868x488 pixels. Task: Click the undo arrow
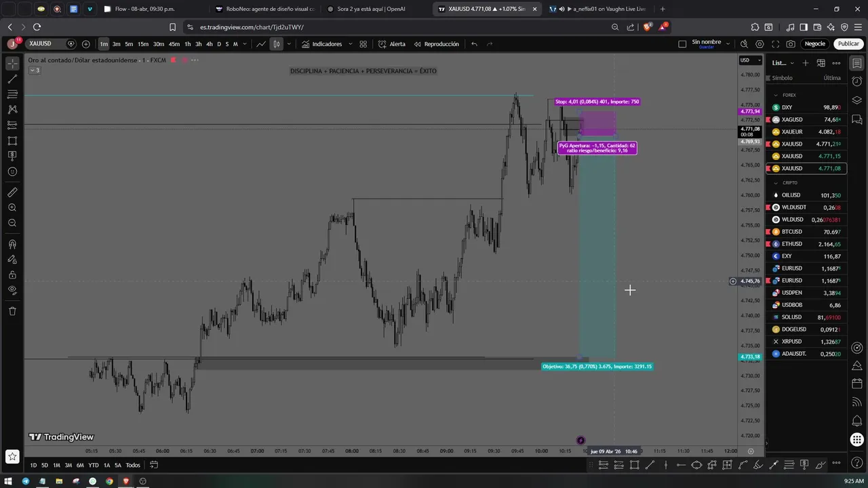point(474,44)
